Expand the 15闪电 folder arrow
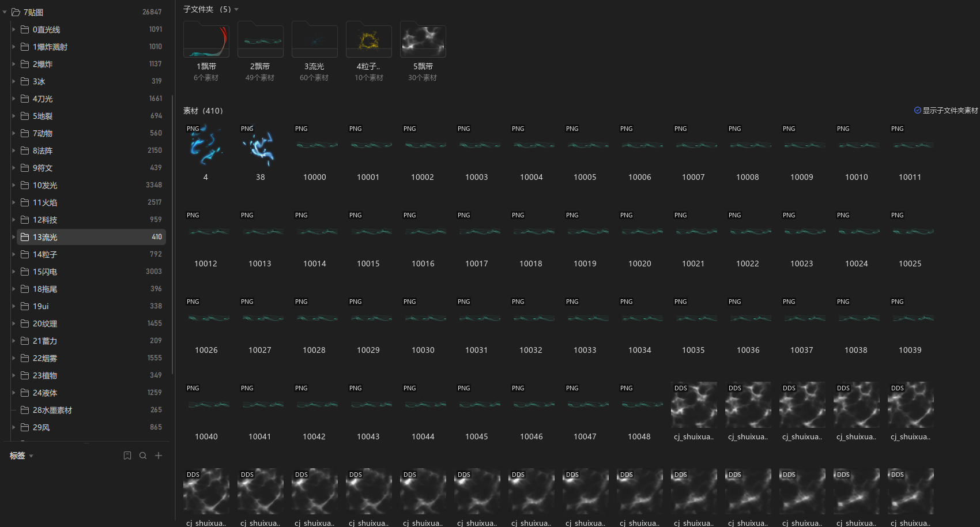 (14, 272)
